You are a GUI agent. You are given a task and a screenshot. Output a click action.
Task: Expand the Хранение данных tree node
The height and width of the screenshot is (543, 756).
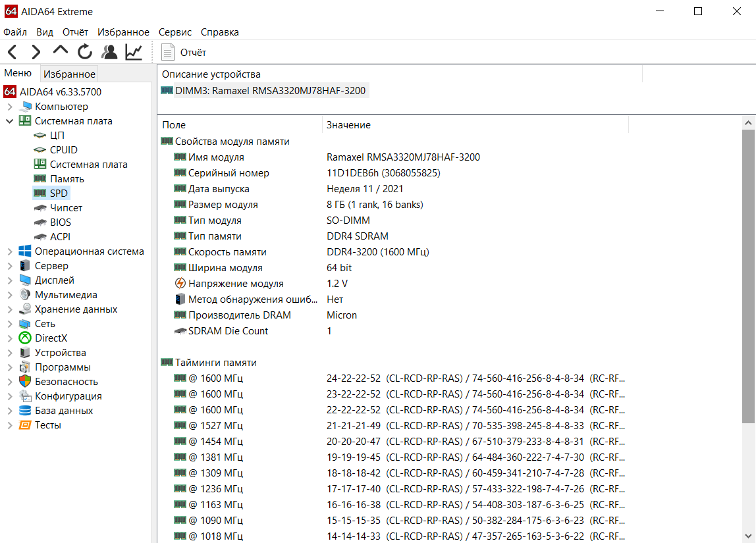[10, 309]
